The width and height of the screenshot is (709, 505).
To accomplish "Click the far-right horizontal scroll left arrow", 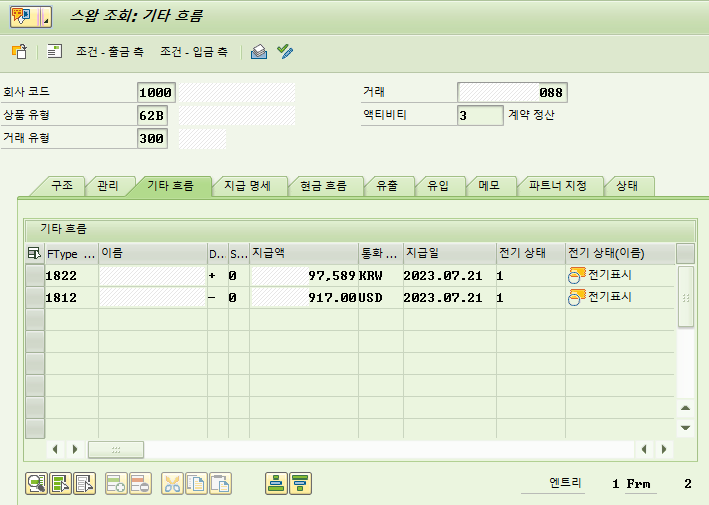I will 644,449.
